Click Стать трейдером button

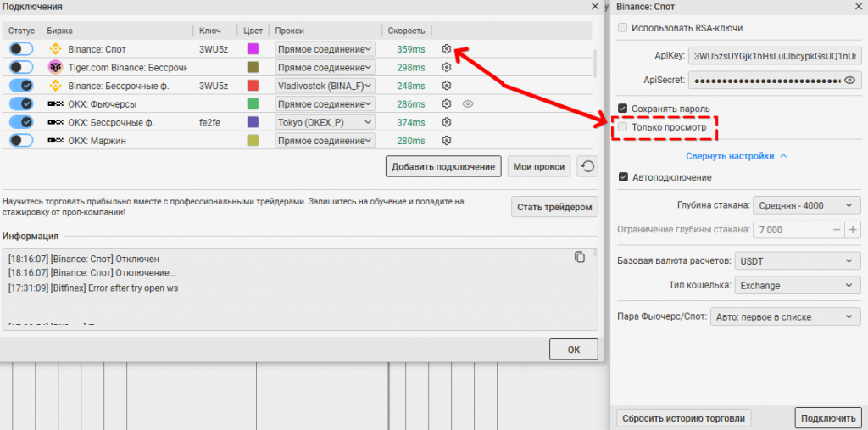click(554, 207)
